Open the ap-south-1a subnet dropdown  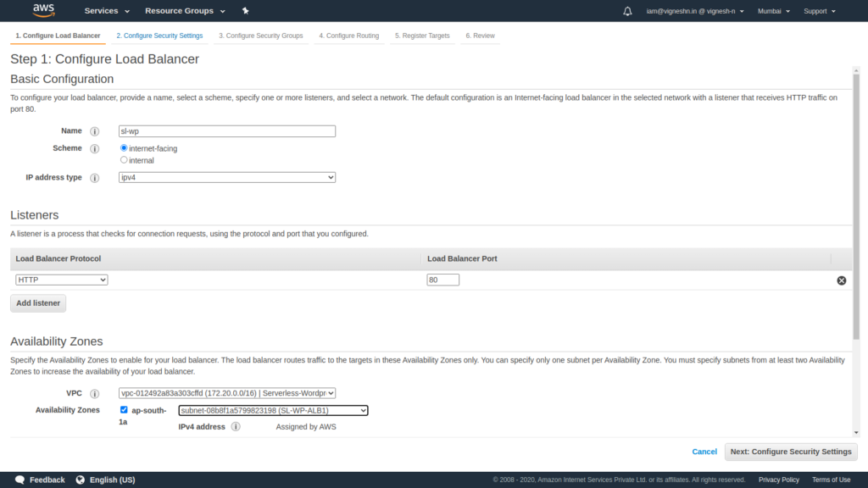pyautogui.click(x=273, y=411)
